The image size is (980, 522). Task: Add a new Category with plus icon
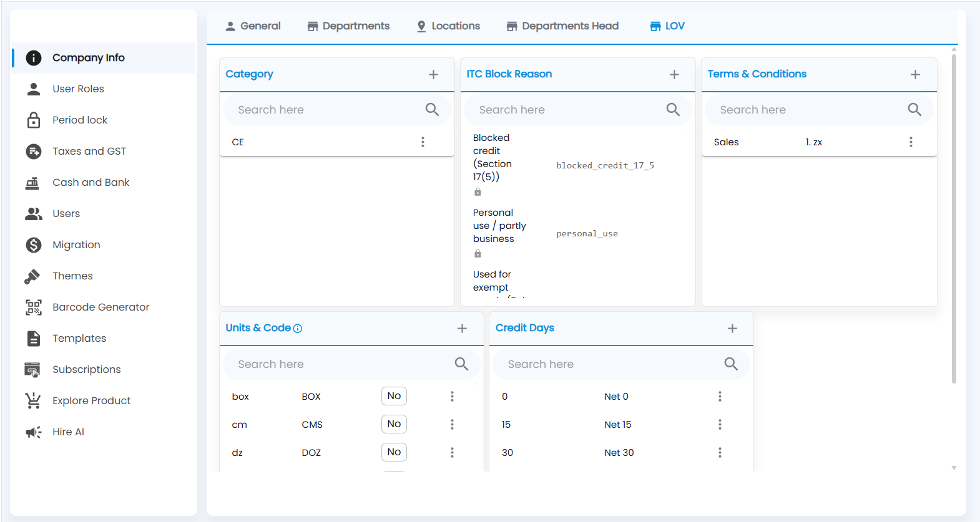click(433, 74)
